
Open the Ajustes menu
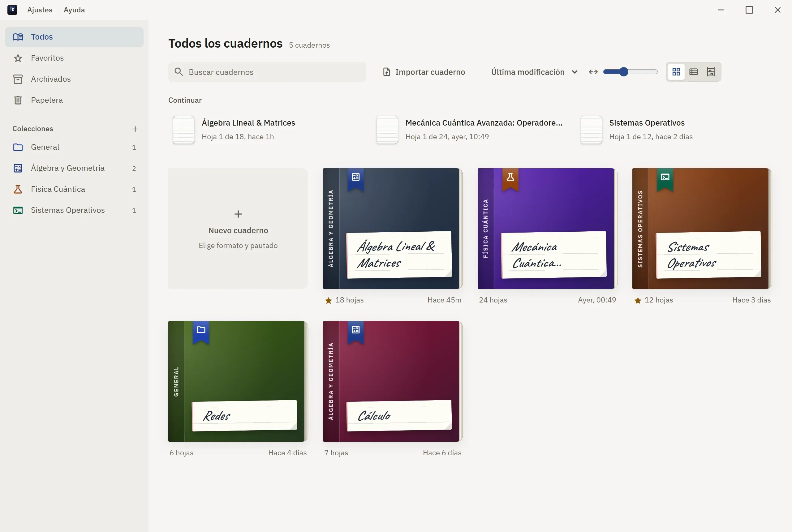point(40,10)
